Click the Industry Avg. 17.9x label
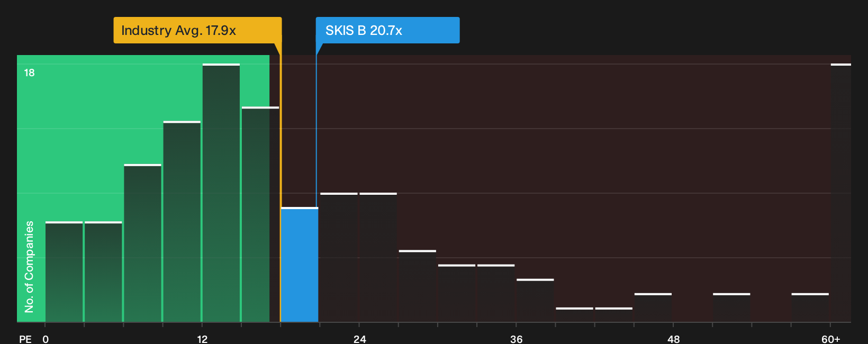Viewport: 868px width, 344px height. coord(197,30)
